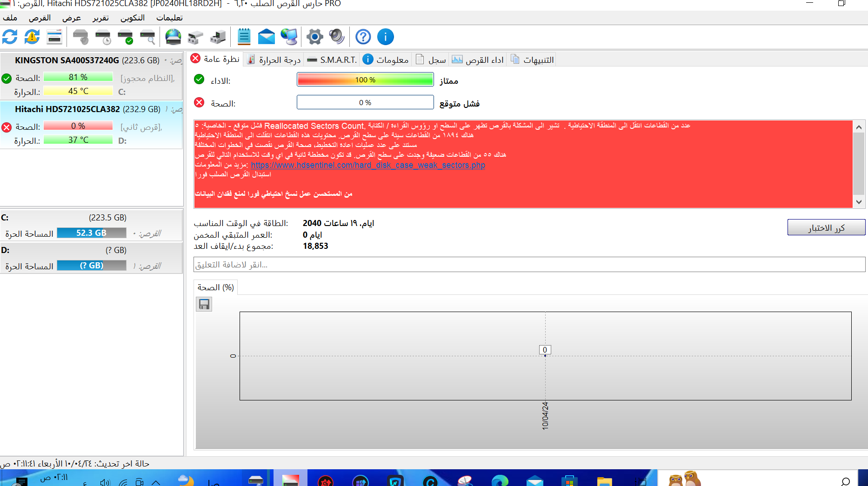Click the disk with clock icon

(x=103, y=37)
